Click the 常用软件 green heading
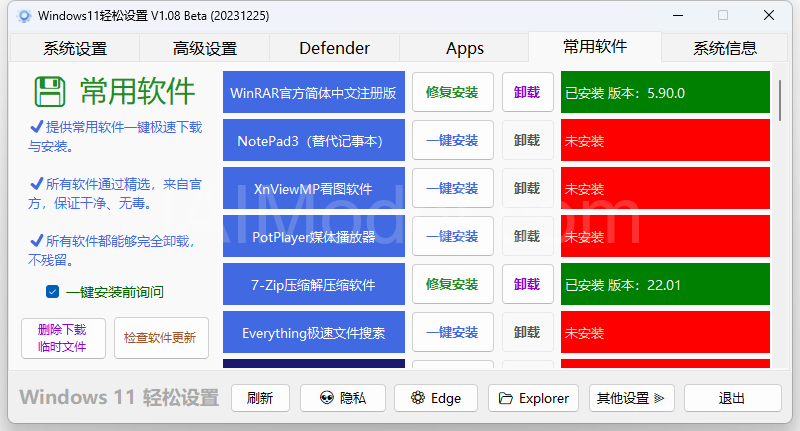 [x=138, y=92]
